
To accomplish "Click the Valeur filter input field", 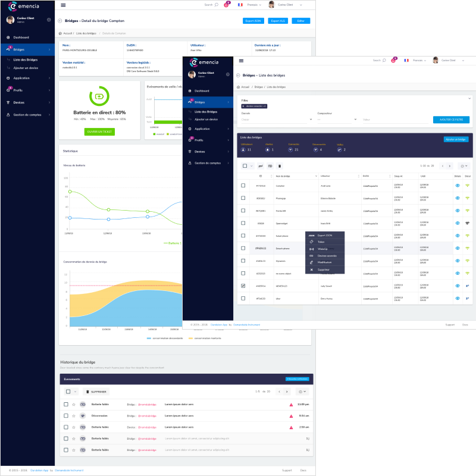I will (x=395, y=120).
